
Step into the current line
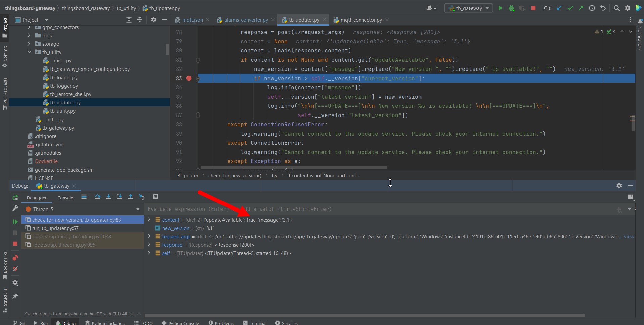coord(109,197)
